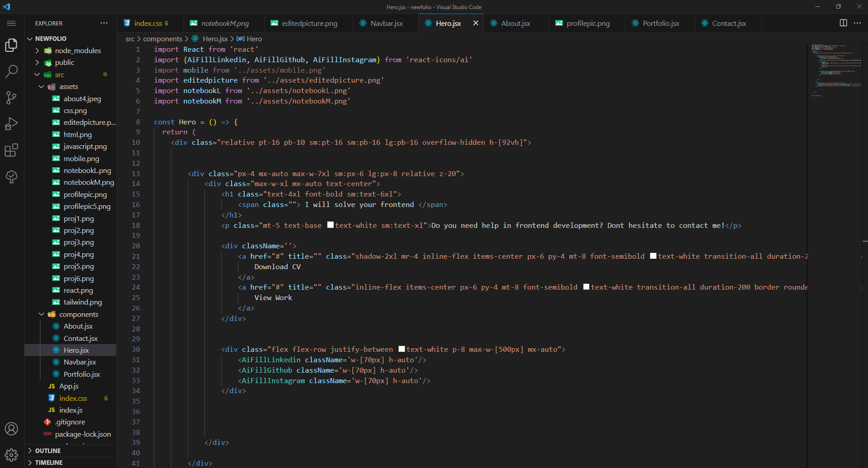This screenshot has width=868, height=468.
Task: Open App.js in the file explorer
Action: pyautogui.click(x=69, y=386)
